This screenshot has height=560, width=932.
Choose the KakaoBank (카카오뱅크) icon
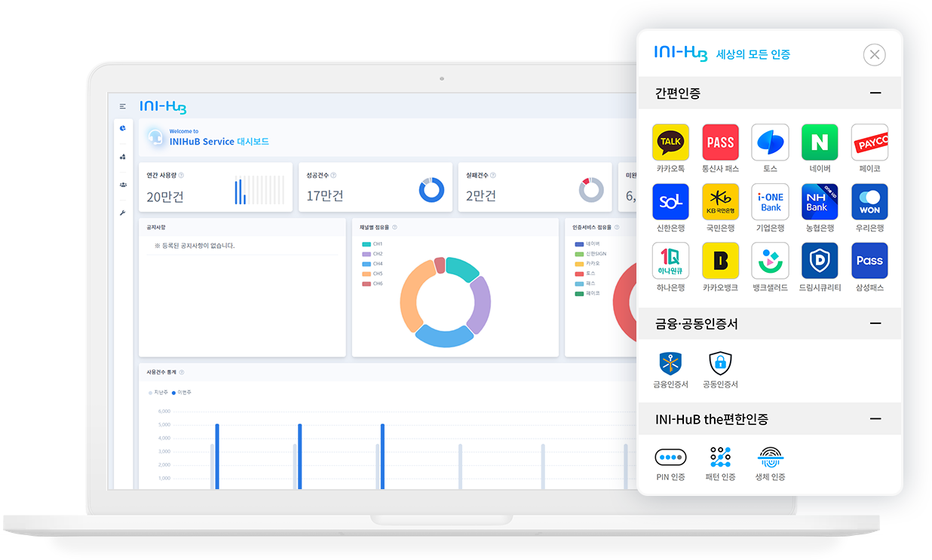coord(720,261)
